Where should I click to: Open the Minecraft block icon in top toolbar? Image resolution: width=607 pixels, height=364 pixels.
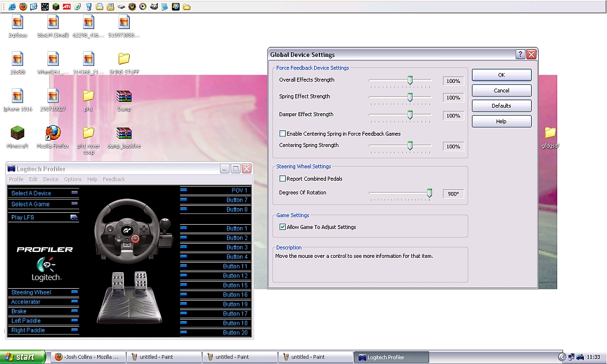click(x=56, y=7)
